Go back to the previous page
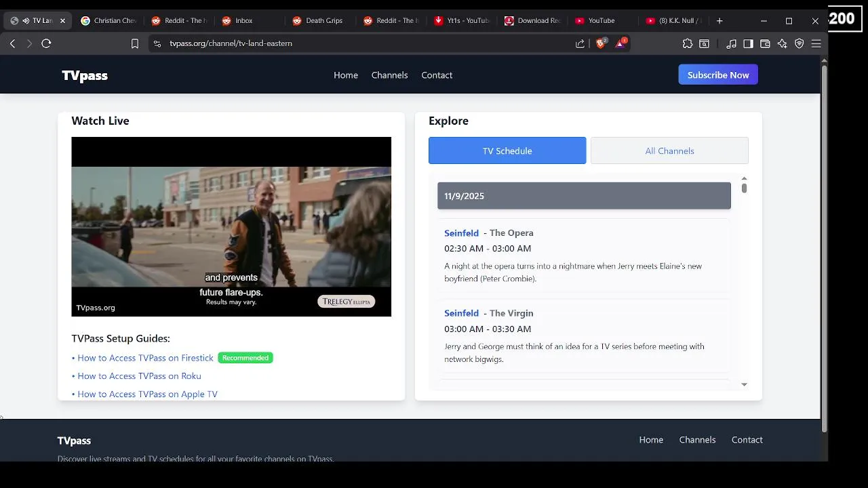Viewport: 868px width, 488px height. click(x=12, y=43)
